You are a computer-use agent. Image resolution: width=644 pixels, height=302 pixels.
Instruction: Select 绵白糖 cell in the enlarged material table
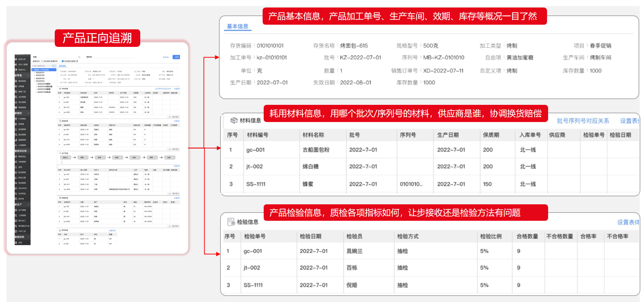tap(311, 166)
